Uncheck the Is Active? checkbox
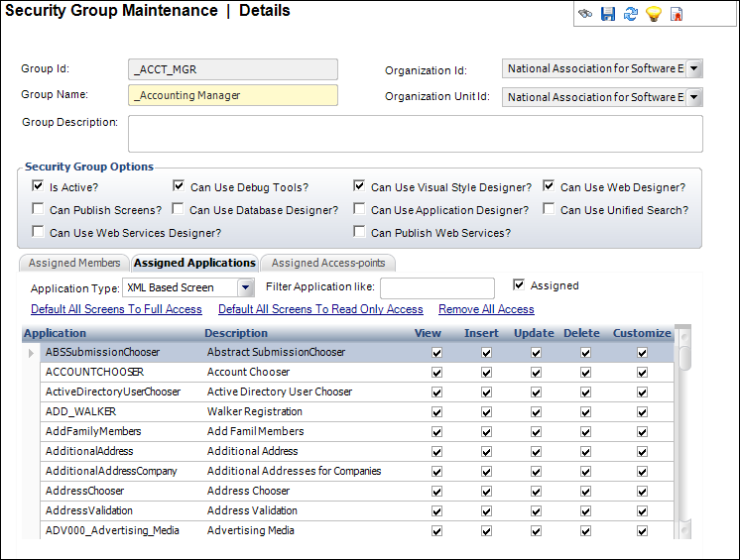The height and width of the screenshot is (560, 740). (38, 185)
